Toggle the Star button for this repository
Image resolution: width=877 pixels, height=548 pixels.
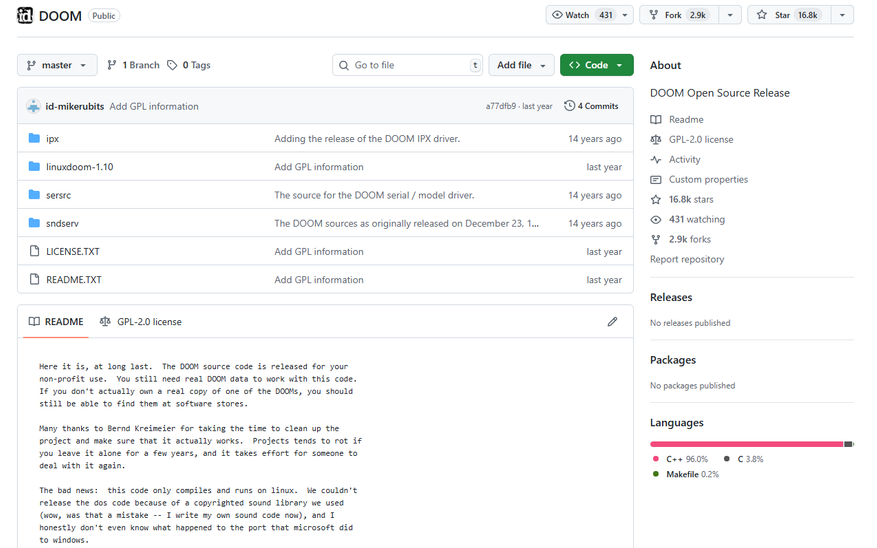coord(788,15)
